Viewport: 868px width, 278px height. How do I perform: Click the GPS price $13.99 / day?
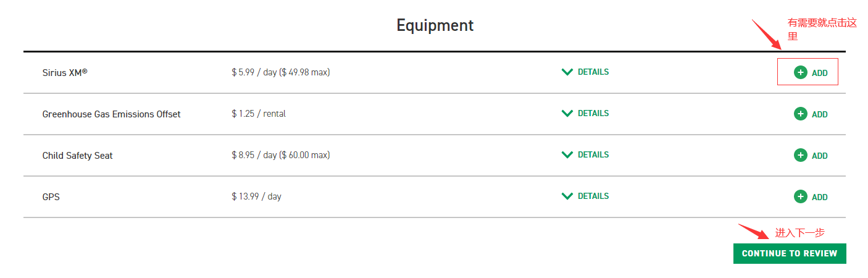pos(256,196)
